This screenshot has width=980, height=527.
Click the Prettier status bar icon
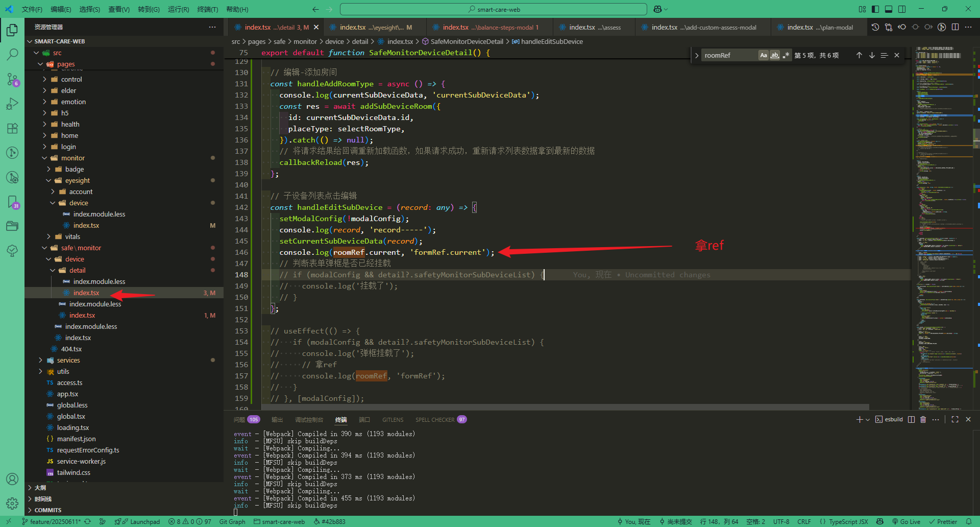[x=945, y=521]
